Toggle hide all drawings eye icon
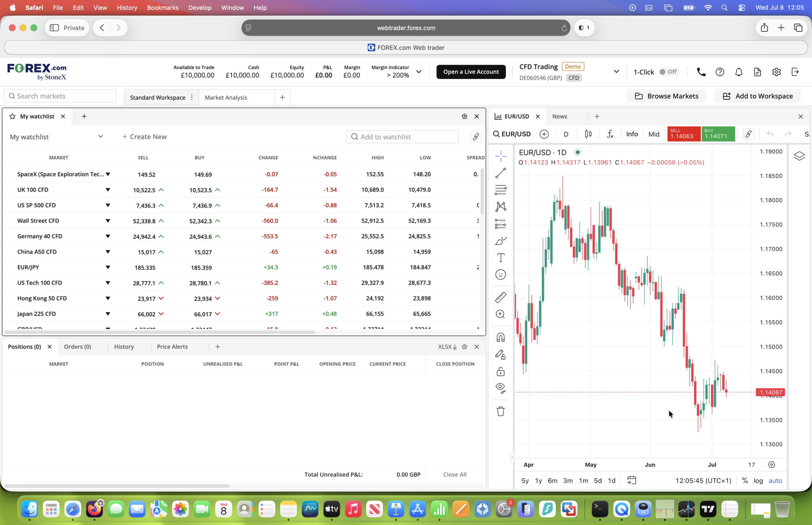 (x=501, y=388)
